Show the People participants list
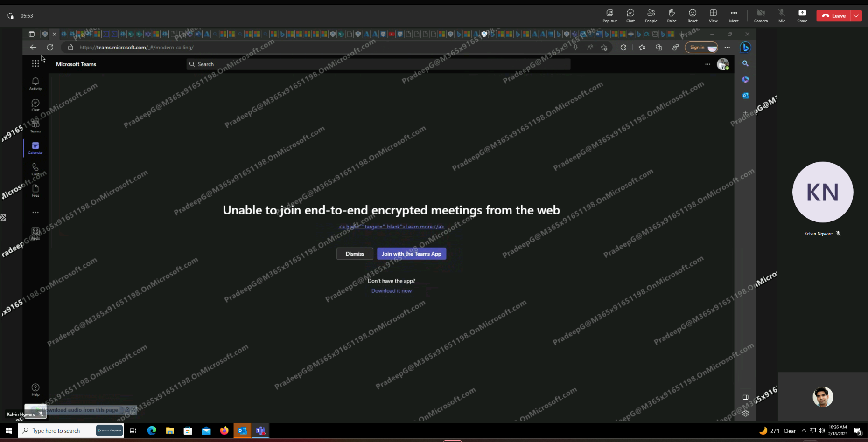The width and height of the screenshot is (868, 442). click(651, 15)
